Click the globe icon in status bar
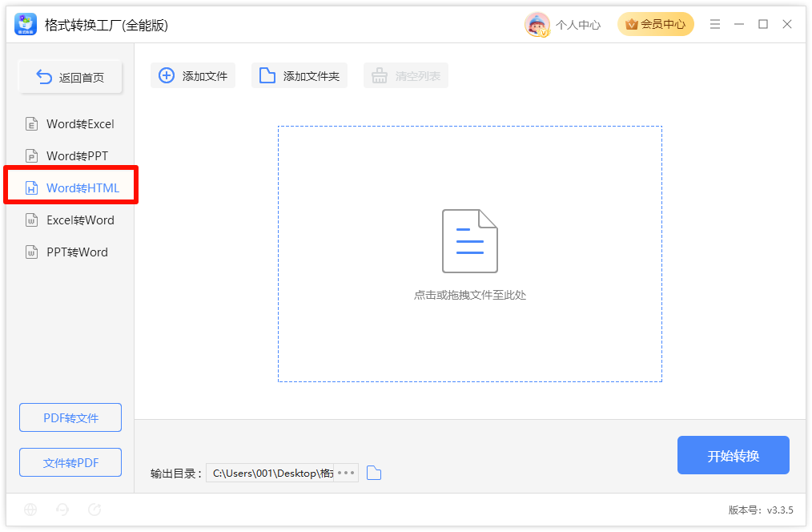Image resolution: width=812 pixels, height=532 pixels. [x=30, y=510]
